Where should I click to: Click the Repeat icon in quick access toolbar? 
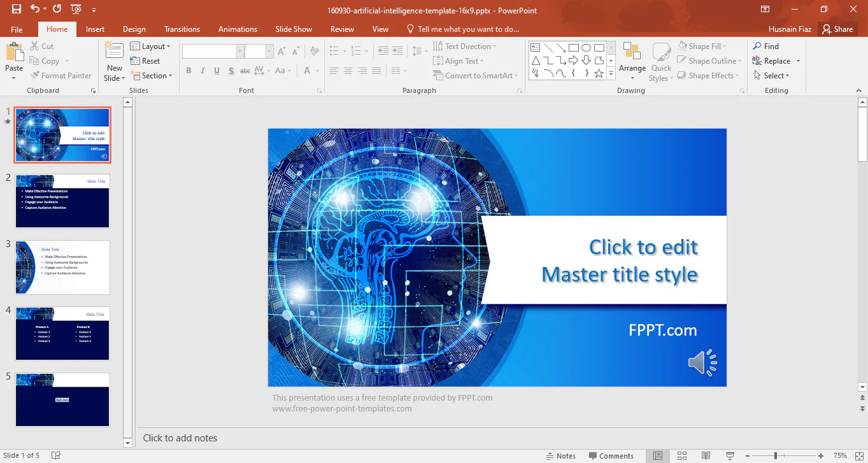57,10
